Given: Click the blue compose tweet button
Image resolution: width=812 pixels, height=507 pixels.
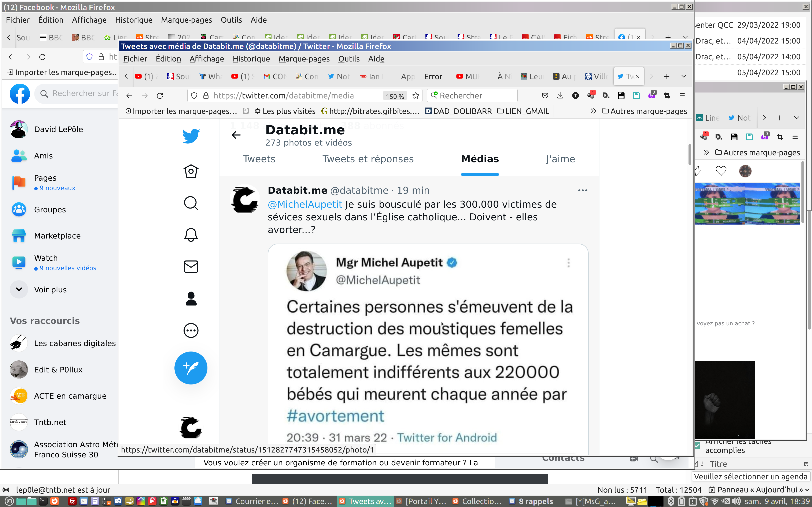Looking at the screenshot, I should (x=191, y=368).
